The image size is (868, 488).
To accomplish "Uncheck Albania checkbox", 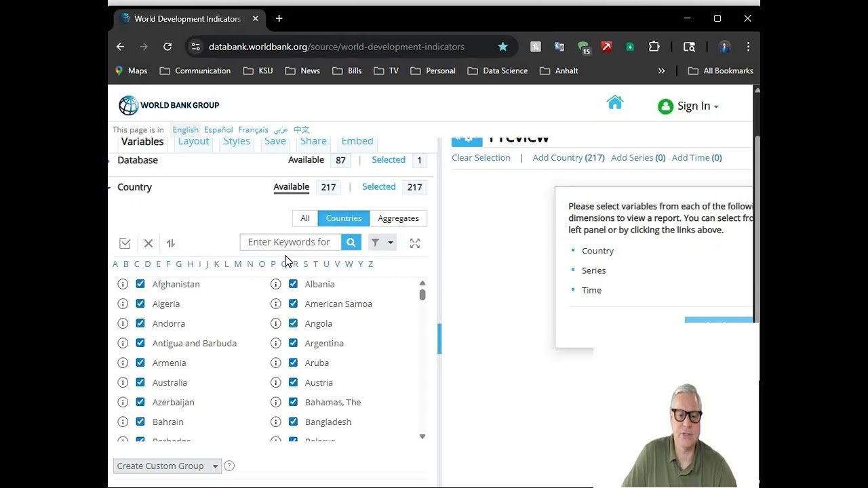I will 293,284.
